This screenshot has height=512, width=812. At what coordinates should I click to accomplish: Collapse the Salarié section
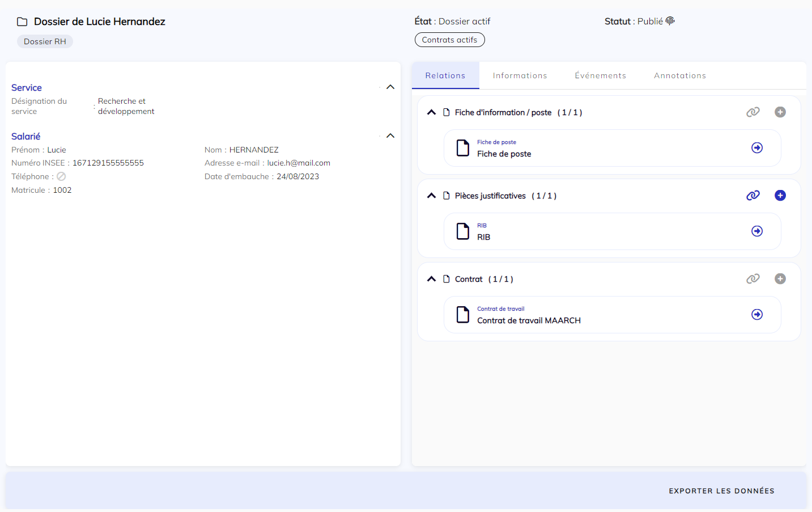pyautogui.click(x=390, y=136)
